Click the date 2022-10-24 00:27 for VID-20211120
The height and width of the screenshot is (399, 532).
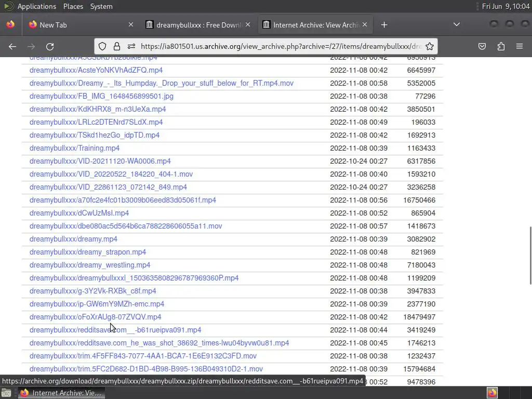[358, 161]
